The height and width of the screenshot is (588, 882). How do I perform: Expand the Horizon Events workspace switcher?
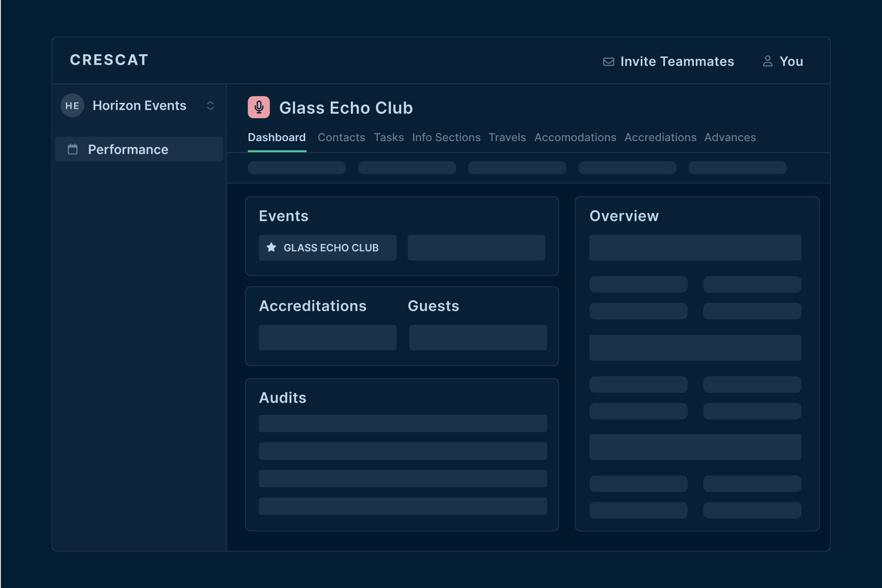[210, 106]
